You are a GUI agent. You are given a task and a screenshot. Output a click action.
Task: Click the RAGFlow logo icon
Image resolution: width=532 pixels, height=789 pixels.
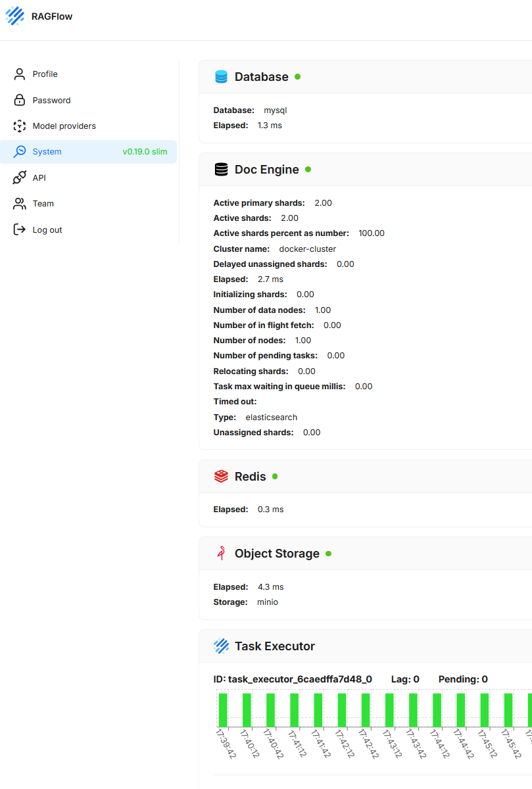pos(15,16)
